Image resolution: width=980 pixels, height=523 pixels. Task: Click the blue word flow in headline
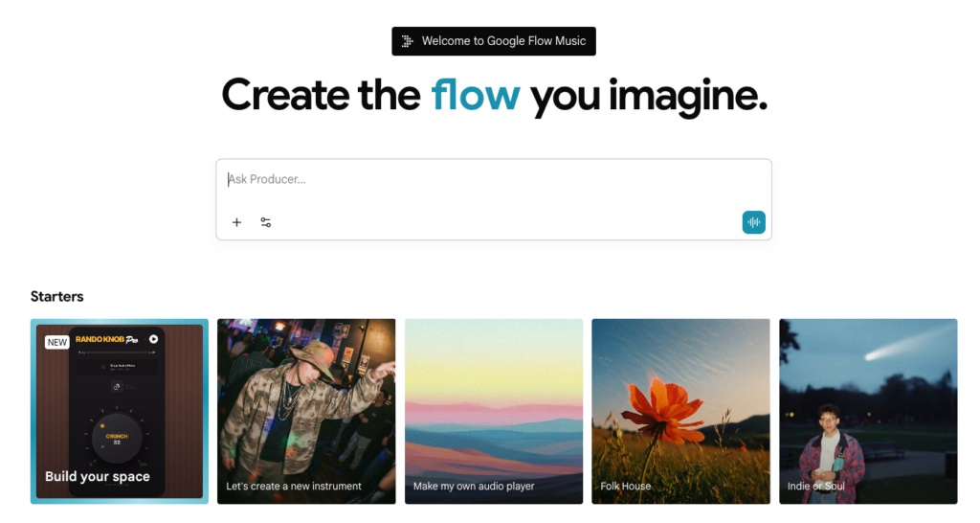pyautogui.click(x=476, y=95)
